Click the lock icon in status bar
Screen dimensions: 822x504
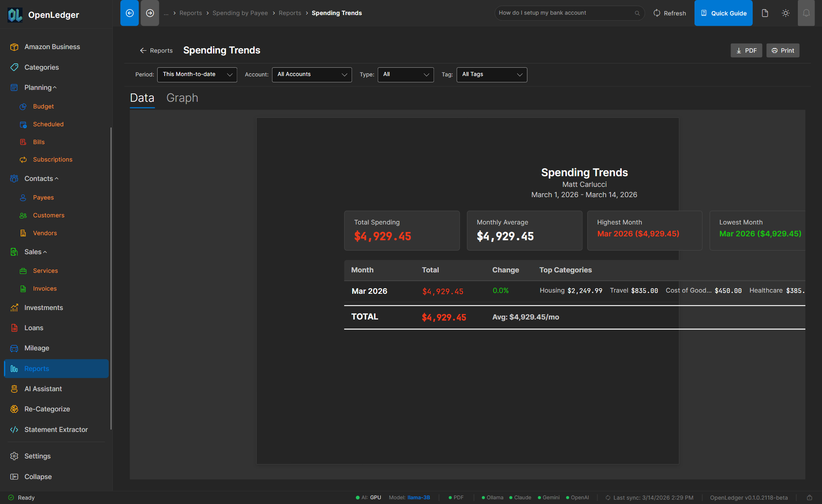809,498
